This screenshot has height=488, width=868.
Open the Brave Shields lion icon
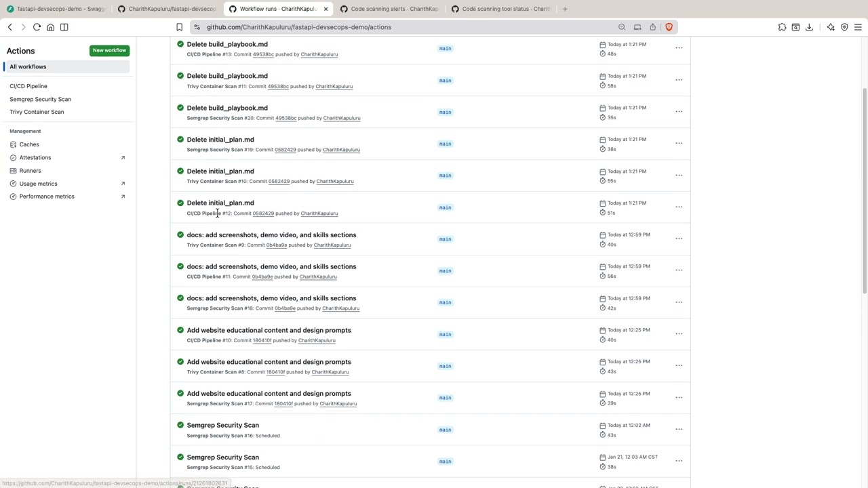tap(669, 27)
